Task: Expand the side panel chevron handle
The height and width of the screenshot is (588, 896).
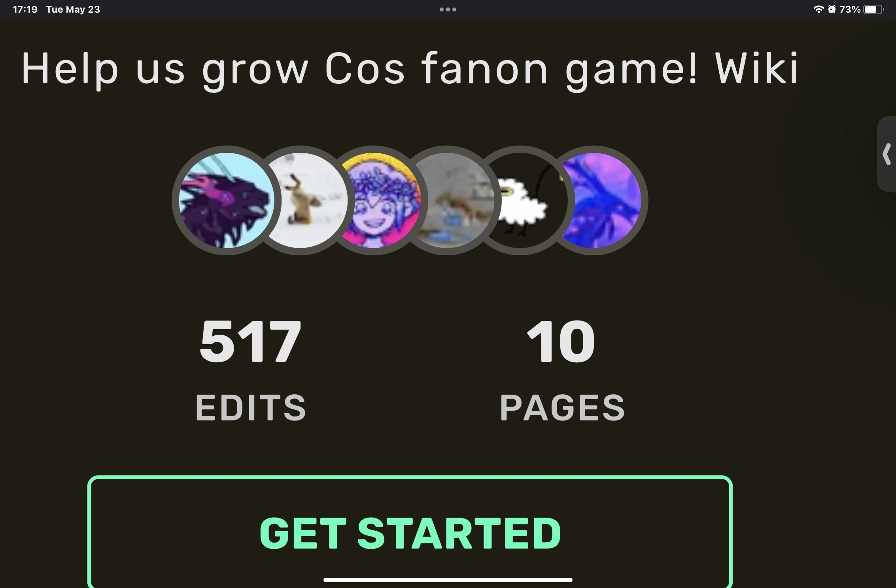Action: tap(887, 154)
